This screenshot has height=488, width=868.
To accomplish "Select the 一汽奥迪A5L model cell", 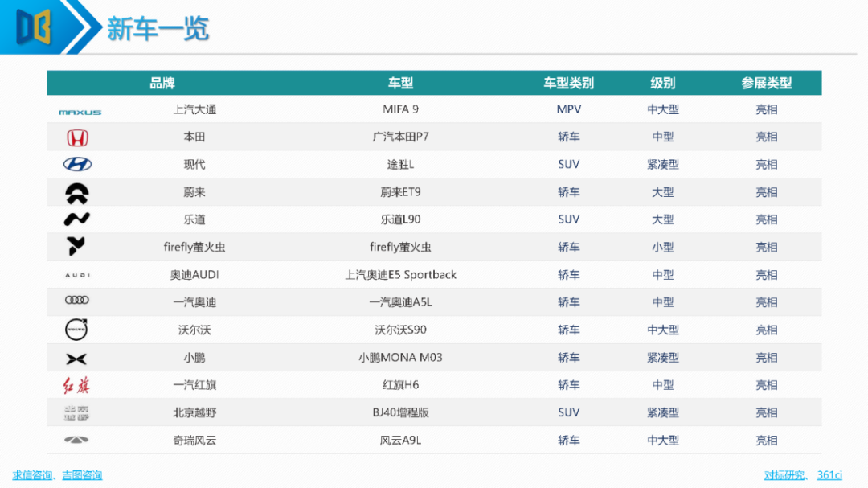I will coord(400,302).
